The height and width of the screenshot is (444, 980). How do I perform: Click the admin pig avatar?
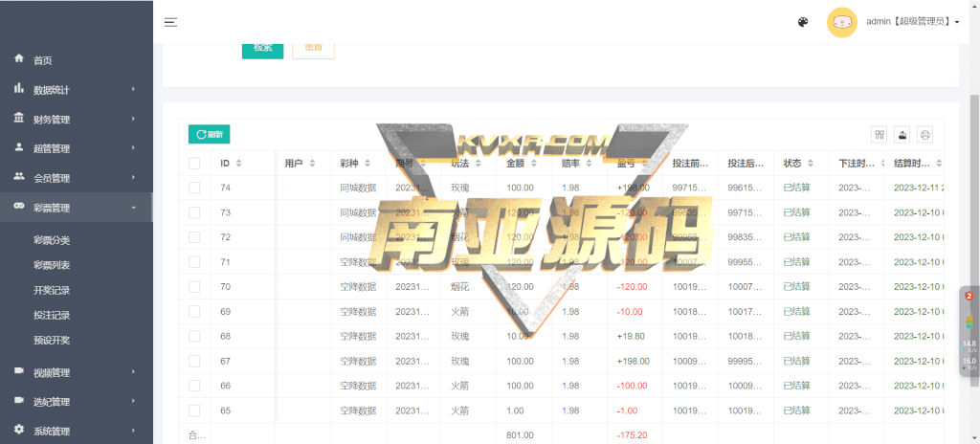pyautogui.click(x=841, y=22)
